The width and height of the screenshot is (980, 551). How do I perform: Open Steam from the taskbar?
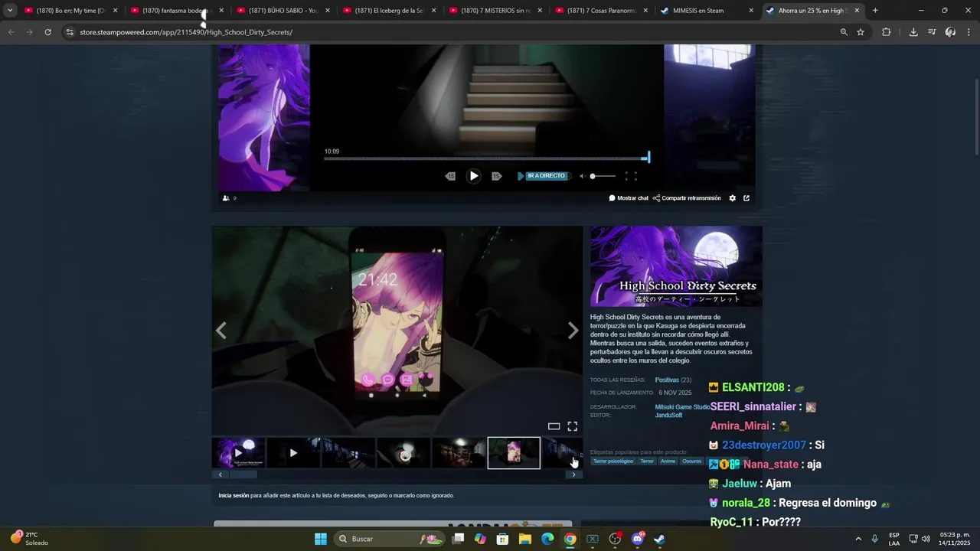(659, 539)
